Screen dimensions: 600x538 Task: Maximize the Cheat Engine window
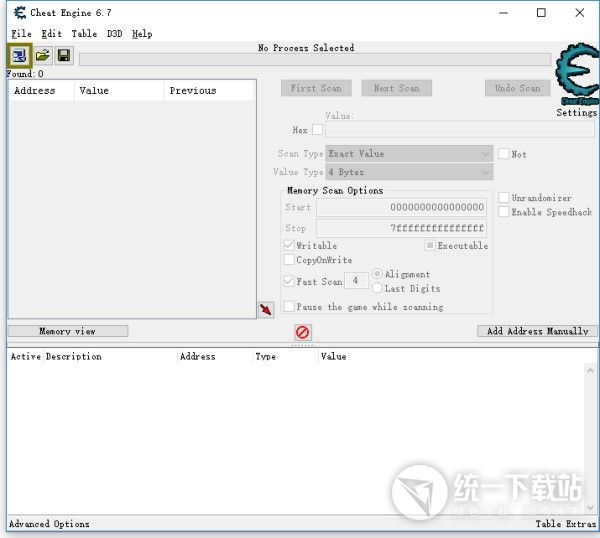click(541, 13)
